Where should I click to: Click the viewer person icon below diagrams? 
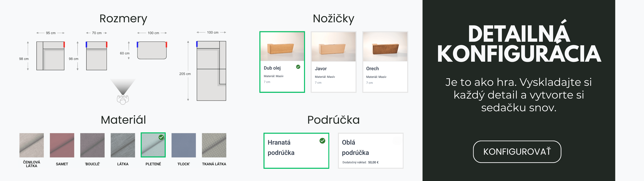click(123, 99)
